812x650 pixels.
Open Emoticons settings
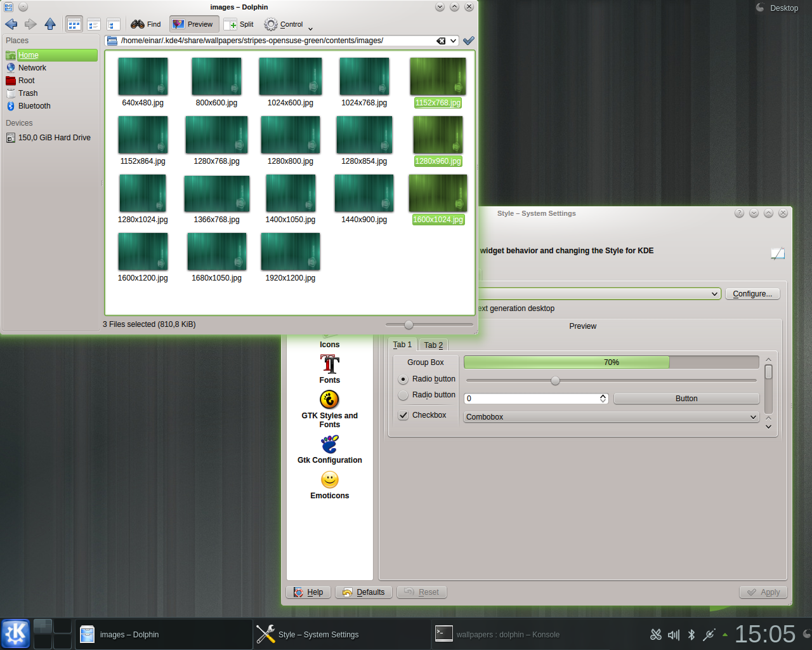[x=329, y=485]
